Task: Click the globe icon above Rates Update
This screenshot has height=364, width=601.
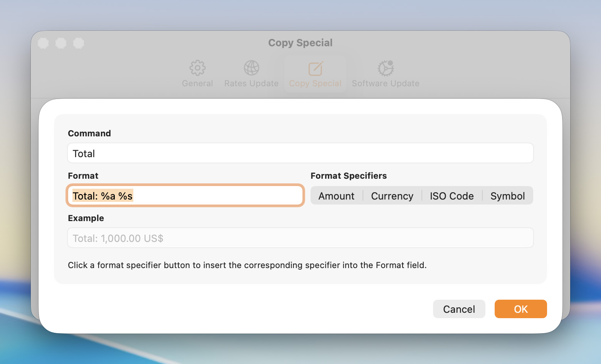Action: [x=251, y=67]
